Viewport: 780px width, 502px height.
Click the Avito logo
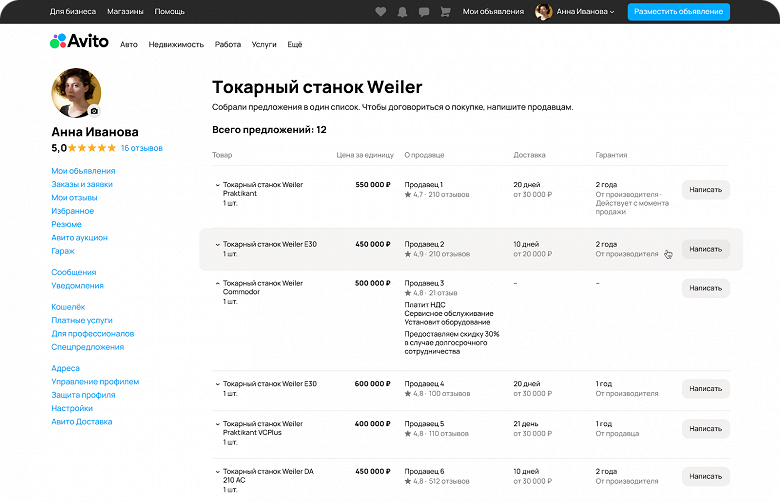pos(77,42)
